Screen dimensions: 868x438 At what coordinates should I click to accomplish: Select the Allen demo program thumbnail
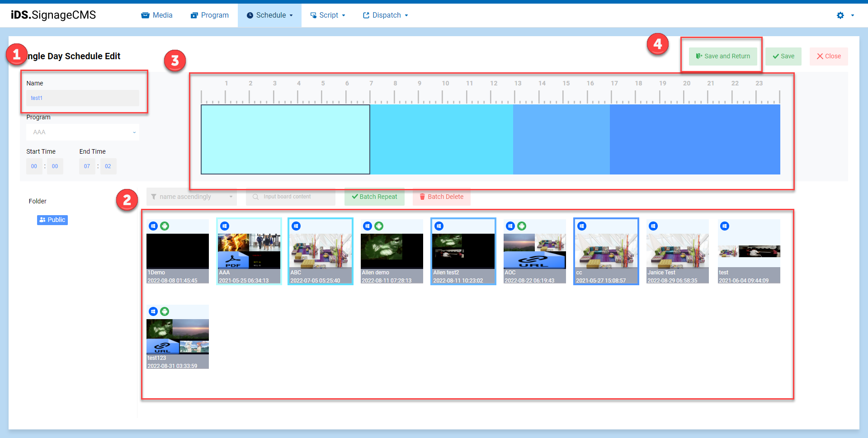pyautogui.click(x=392, y=251)
